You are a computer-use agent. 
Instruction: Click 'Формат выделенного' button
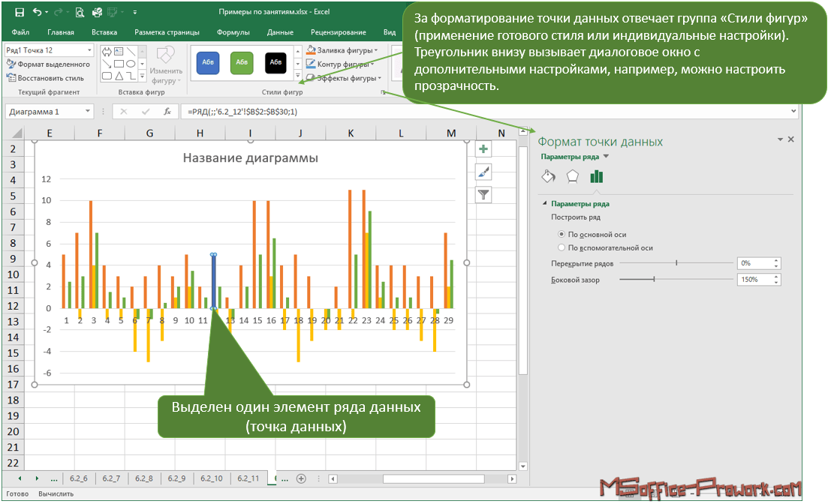point(48,64)
